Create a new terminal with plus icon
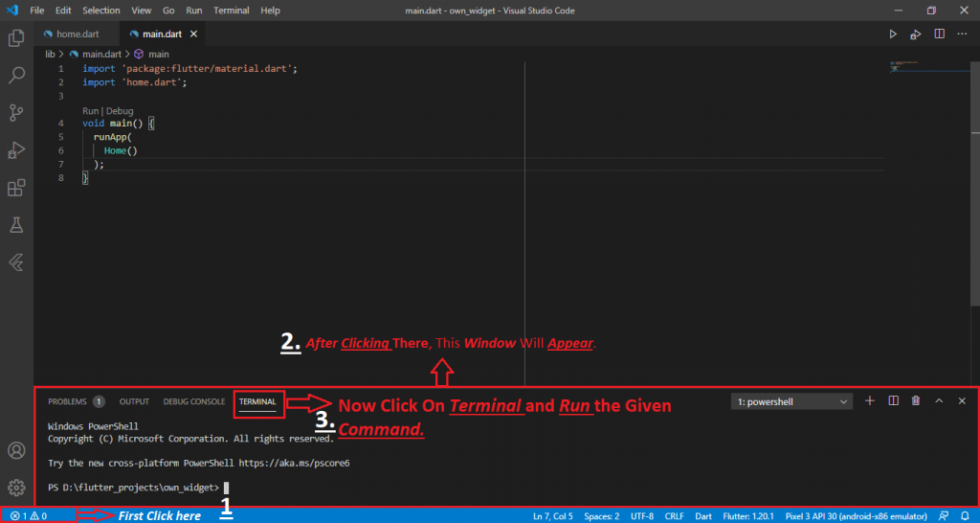 tap(869, 401)
